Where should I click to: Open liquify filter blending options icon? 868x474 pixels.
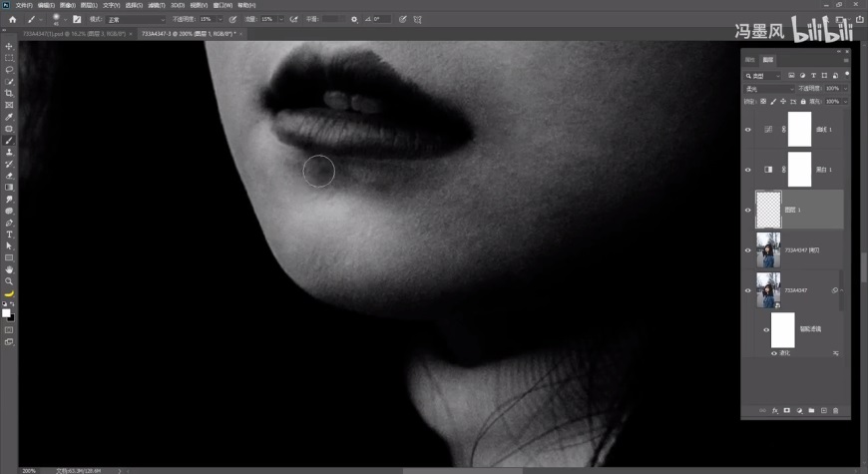(836, 353)
